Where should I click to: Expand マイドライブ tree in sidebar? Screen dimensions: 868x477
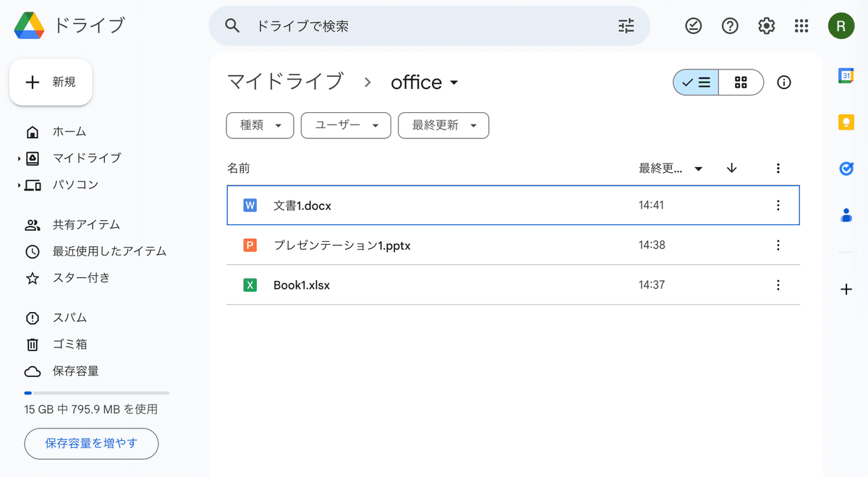pyautogui.click(x=19, y=159)
